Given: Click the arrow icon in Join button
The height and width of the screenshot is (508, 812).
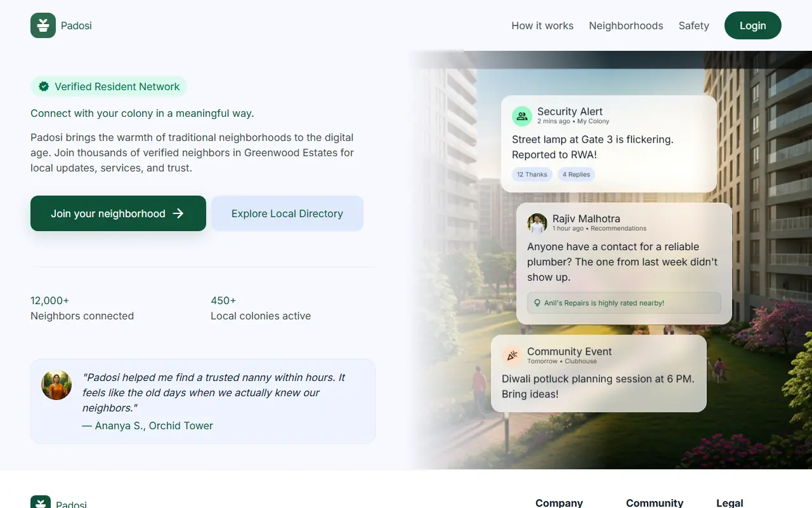Looking at the screenshot, I should click(178, 213).
